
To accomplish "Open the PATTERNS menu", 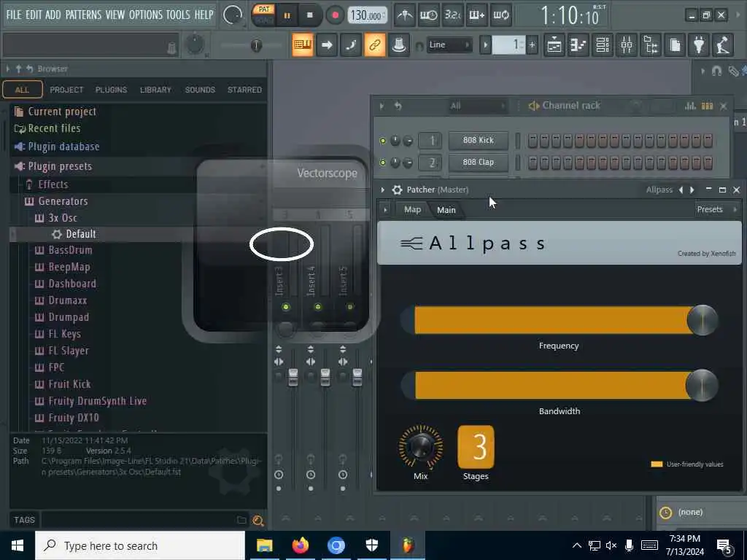I will (x=83, y=15).
